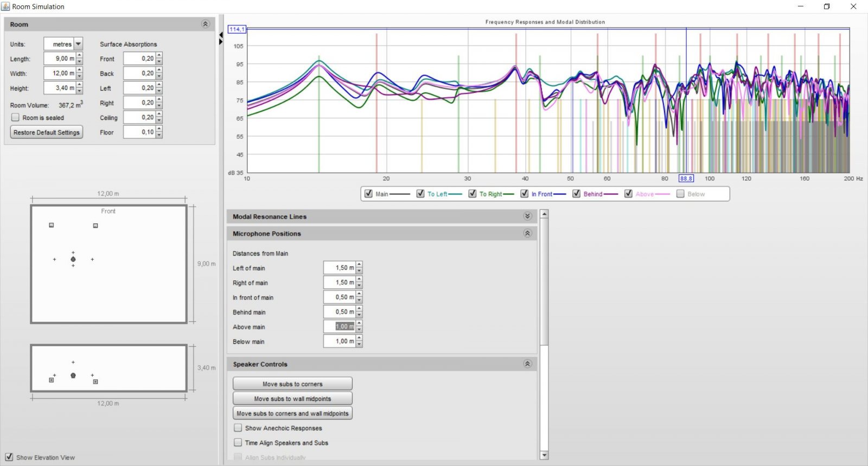
Task: Decrease Floor absorption stepper
Action: coord(159,135)
